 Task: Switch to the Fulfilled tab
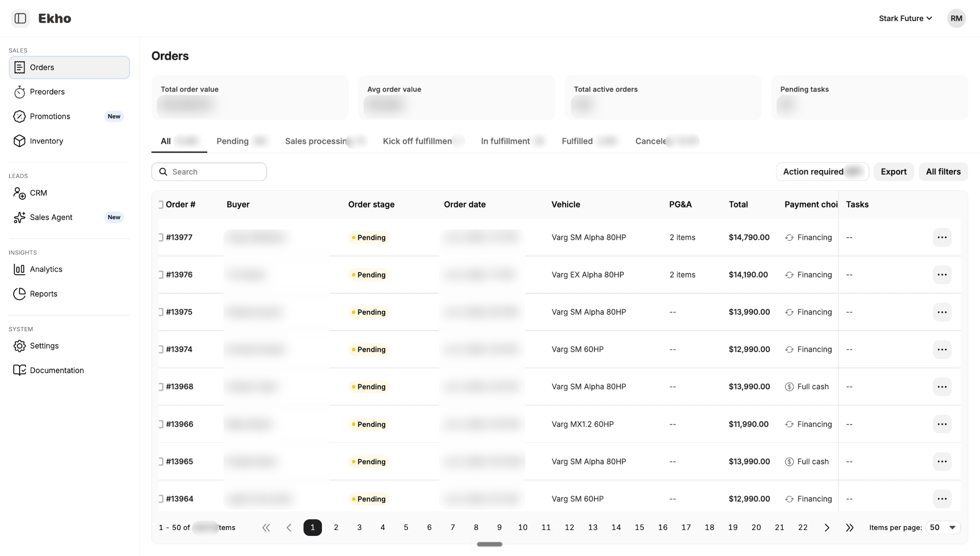tap(589, 141)
